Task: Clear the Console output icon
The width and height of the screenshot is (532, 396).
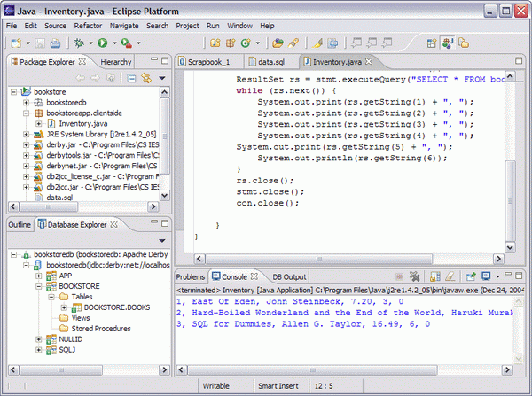Action: (450, 276)
